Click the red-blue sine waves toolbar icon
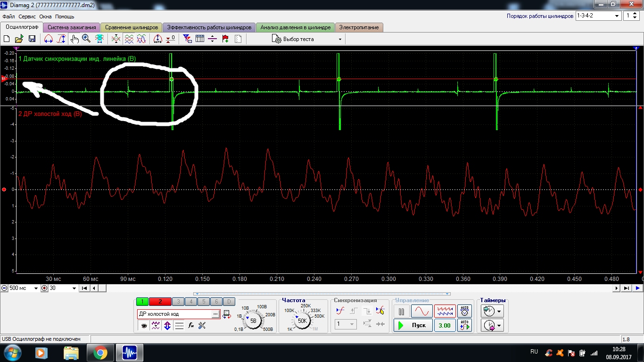Screen dimensions: 644x362 tap(141, 39)
